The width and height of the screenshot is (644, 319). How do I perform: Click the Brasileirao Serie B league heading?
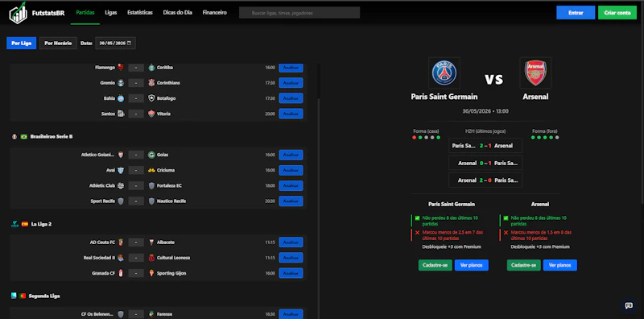[52, 136]
